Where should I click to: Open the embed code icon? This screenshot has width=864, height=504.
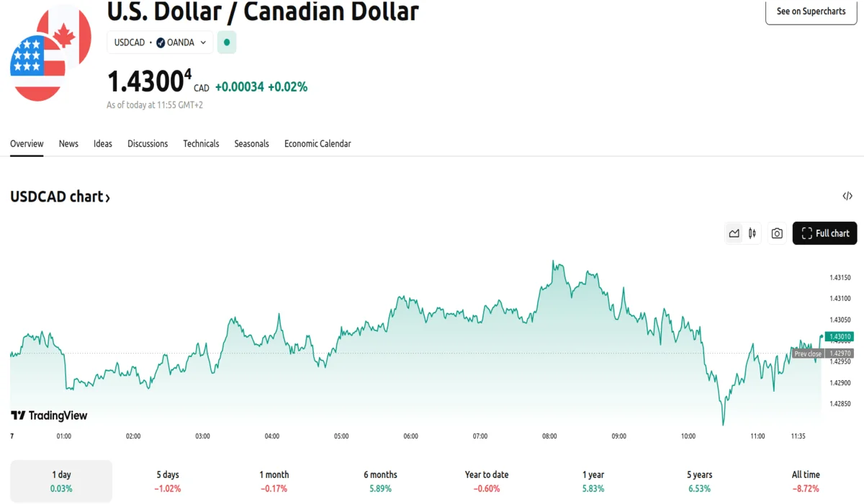847,196
